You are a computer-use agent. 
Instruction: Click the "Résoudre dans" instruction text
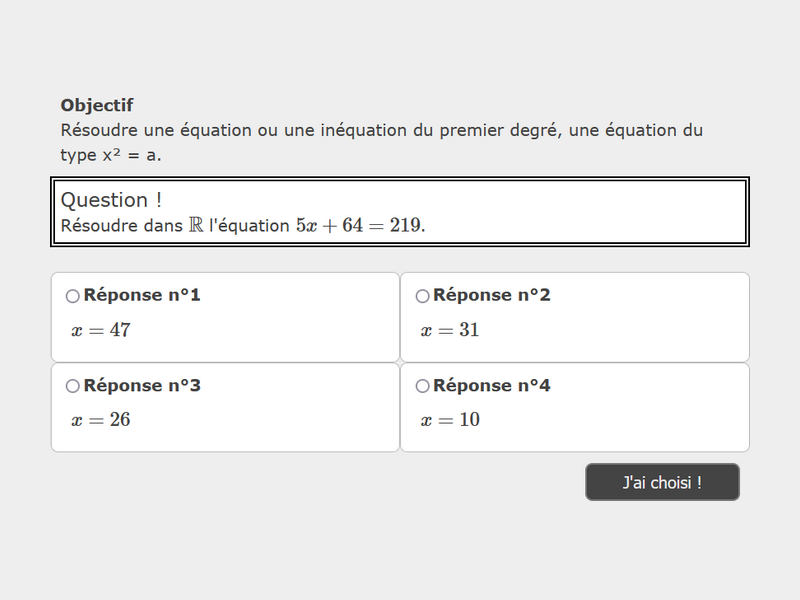pyautogui.click(x=121, y=226)
